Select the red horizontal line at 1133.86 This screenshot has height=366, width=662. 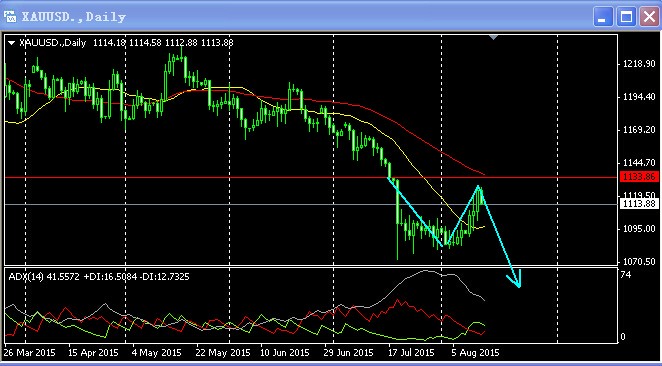(x=311, y=177)
